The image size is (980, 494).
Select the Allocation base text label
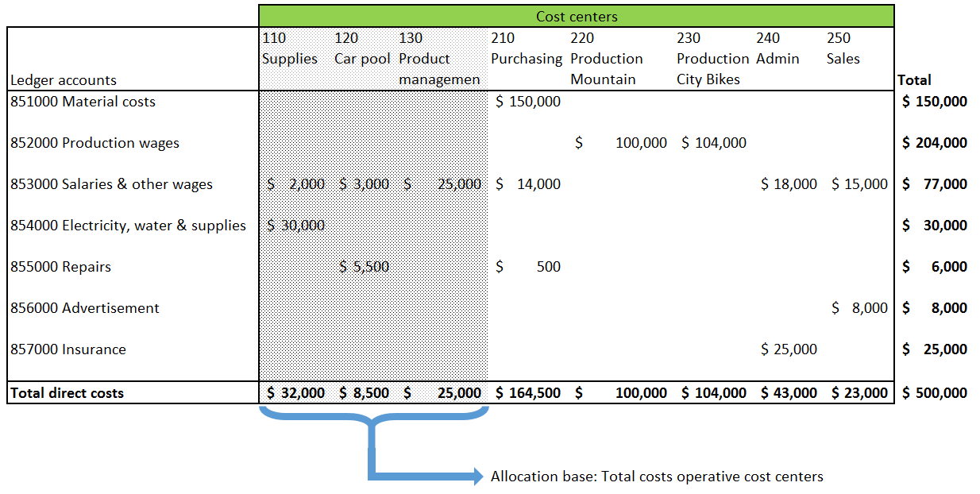pyautogui.click(x=657, y=477)
